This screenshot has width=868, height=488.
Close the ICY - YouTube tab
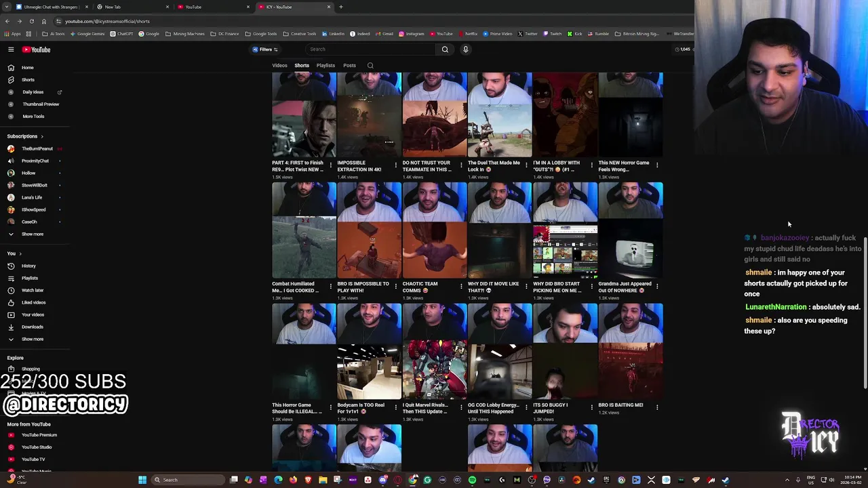click(x=329, y=7)
